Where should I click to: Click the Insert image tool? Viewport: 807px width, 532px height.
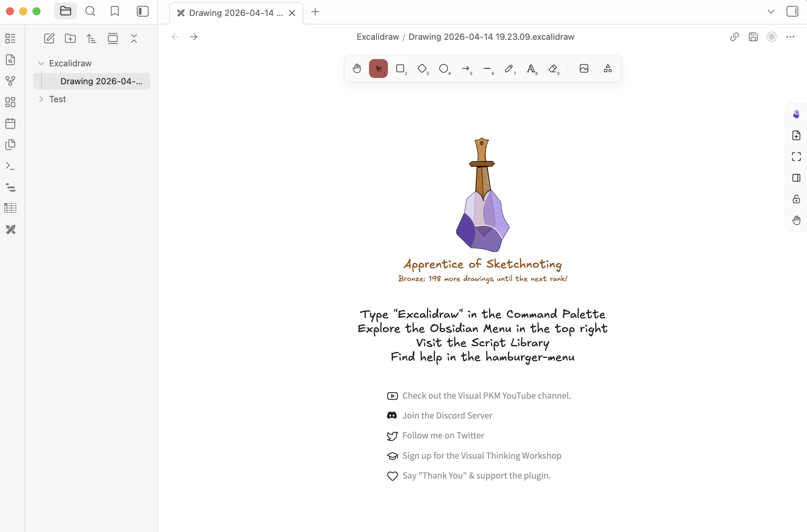pyautogui.click(x=584, y=69)
